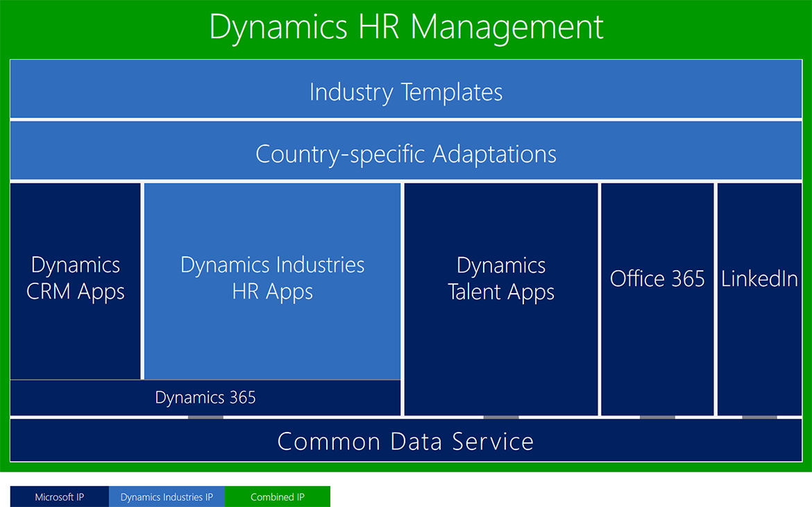Click the gray connector under Dynamics Talent Apps
Image resolution: width=812 pixels, height=507 pixels.
[500, 417]
